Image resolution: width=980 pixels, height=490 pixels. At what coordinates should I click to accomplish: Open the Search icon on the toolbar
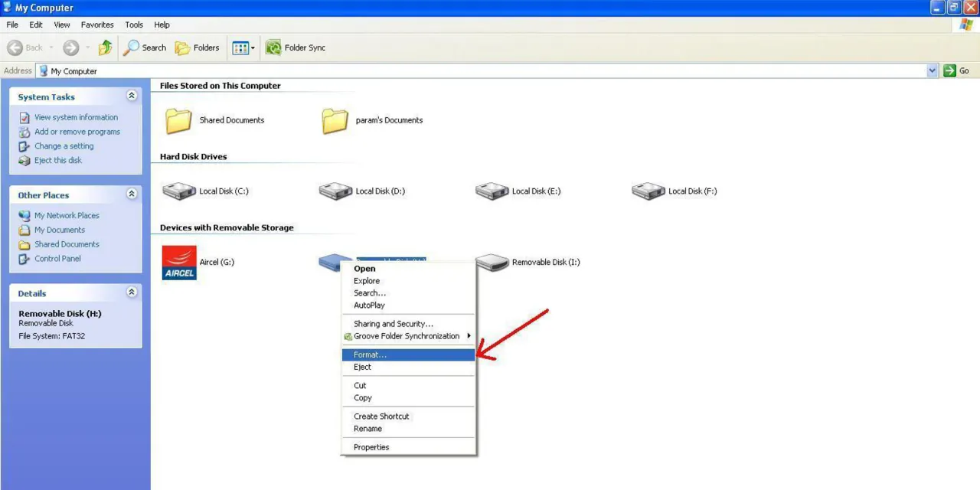pos(145,47)
